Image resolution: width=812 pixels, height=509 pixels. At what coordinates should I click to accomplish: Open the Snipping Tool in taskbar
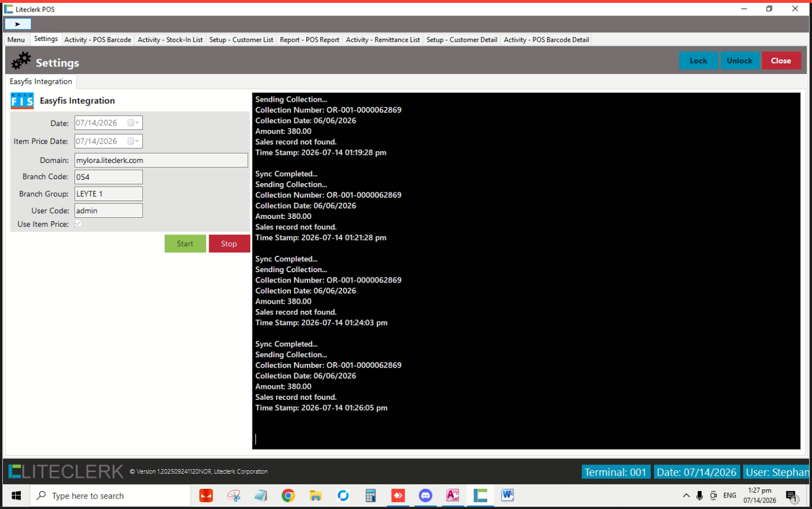coord(233,496)
